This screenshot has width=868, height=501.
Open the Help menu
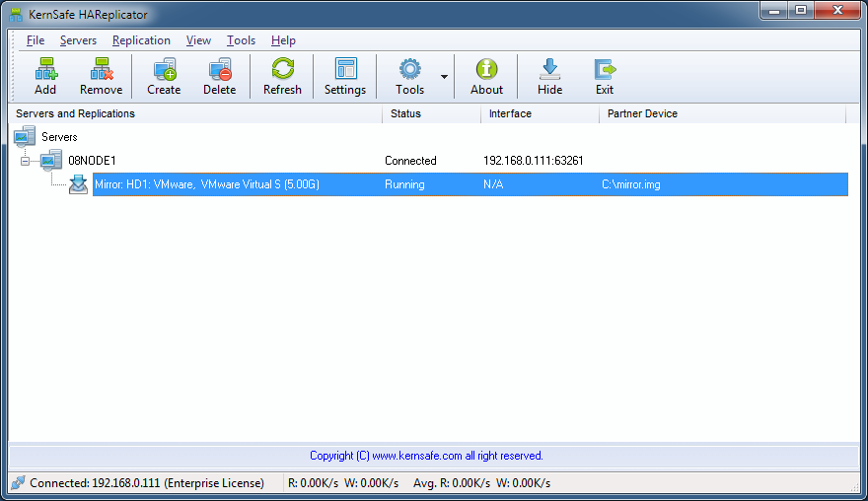(x=283, y=40)
